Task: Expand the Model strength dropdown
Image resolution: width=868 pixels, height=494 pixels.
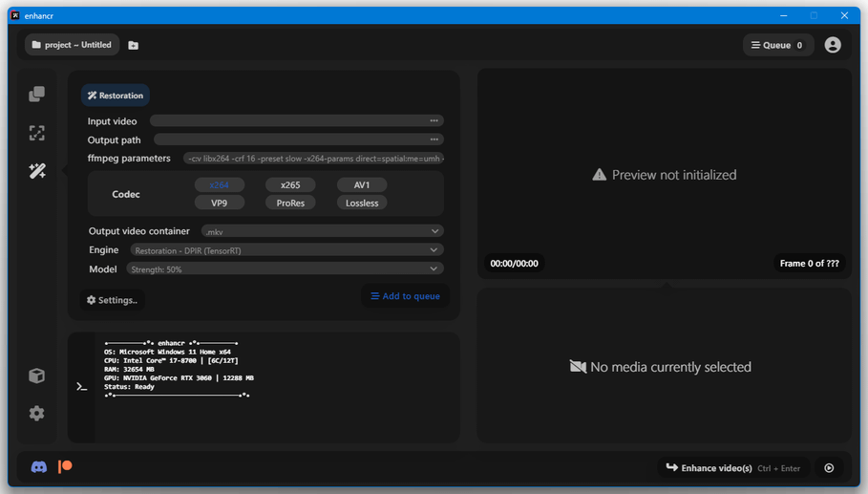Action: pyautogui.click(x=285, y=269)
